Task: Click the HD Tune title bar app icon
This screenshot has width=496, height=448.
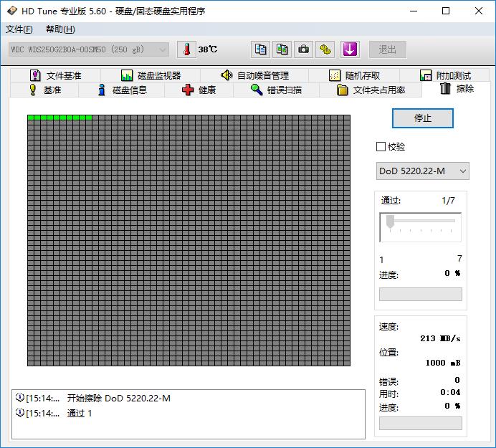Action: [11, 11]
